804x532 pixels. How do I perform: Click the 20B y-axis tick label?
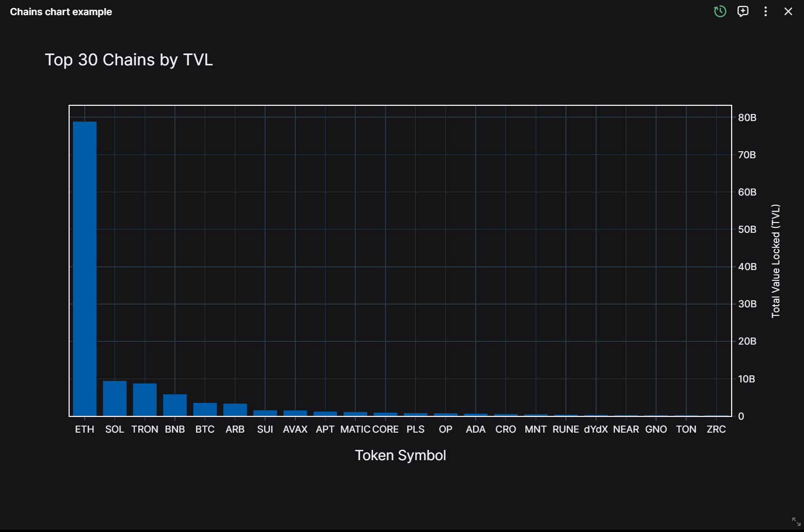[747, 341]
